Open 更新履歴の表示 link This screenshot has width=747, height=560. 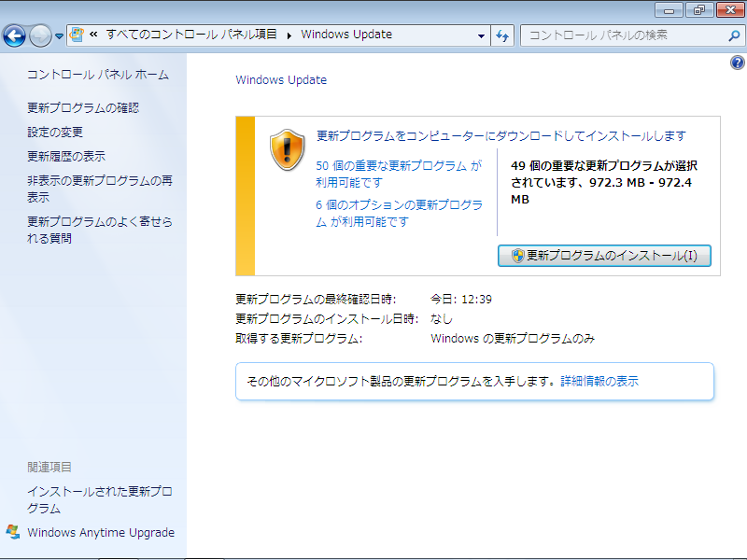point(66,156)
